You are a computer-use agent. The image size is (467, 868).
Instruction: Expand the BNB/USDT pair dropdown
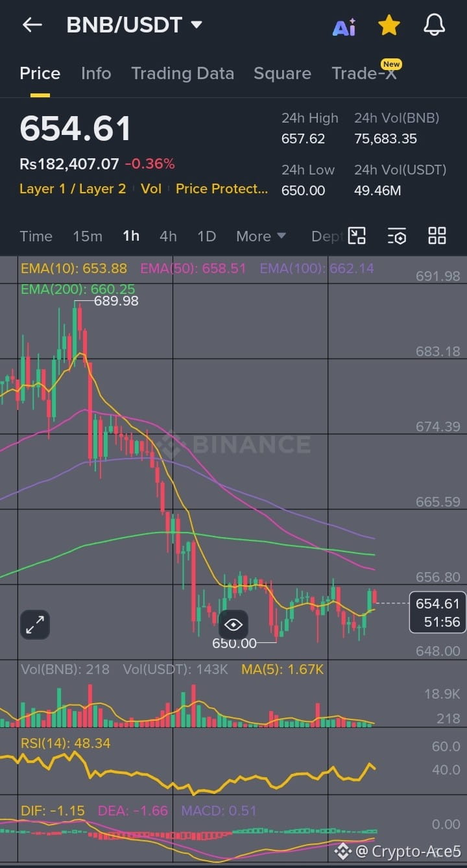coord(197,25)
